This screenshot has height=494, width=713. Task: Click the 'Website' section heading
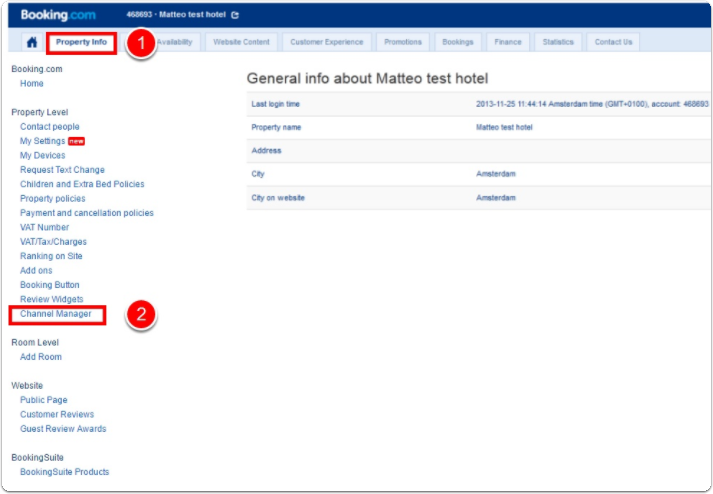click(27, 386)
